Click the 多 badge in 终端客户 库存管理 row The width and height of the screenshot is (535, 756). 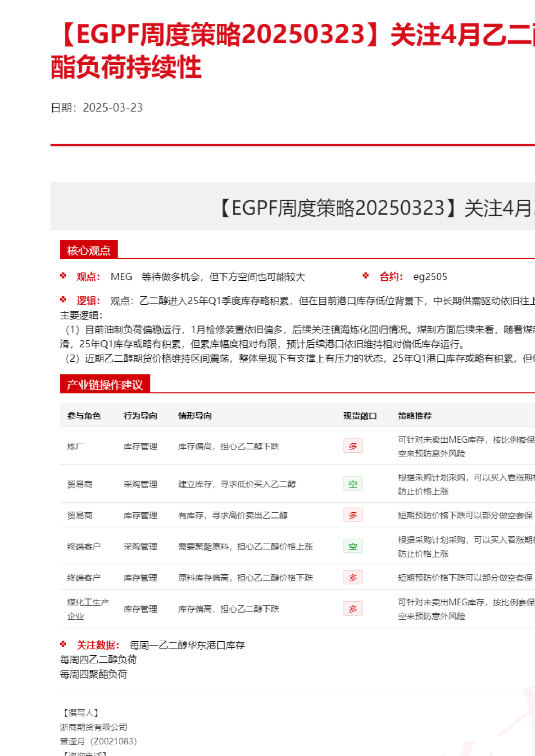(353, 577)
